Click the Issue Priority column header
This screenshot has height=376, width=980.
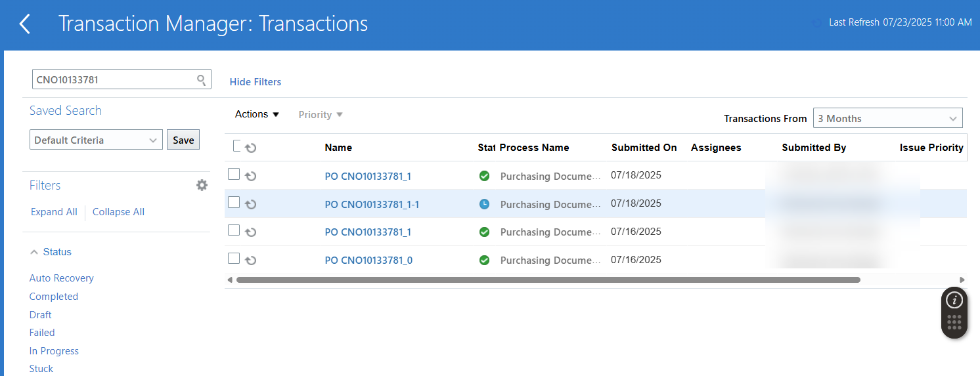[931, 148]
